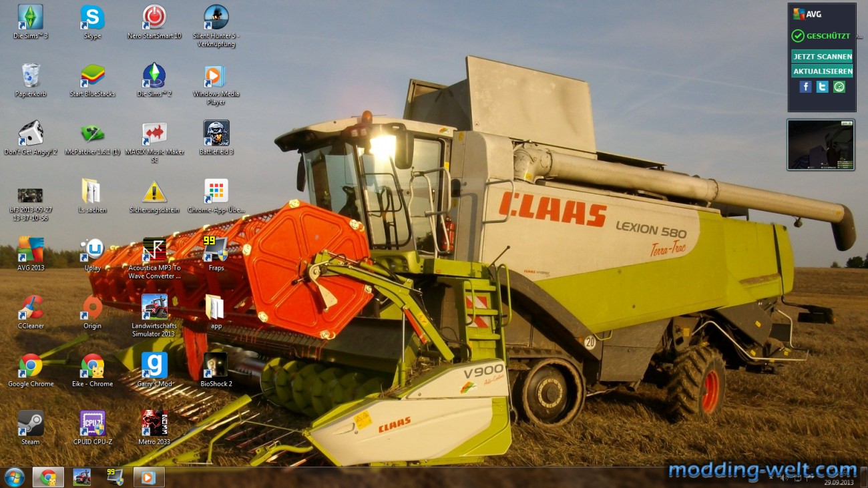
Task: Open the McPatcher 1.6.1 shortcut
Action: tap(92, 138)
